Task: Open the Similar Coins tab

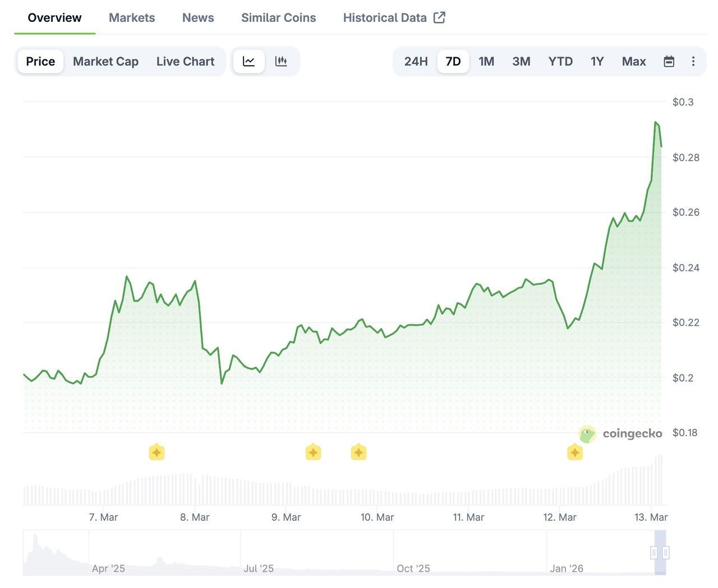Action: [278, 17]
